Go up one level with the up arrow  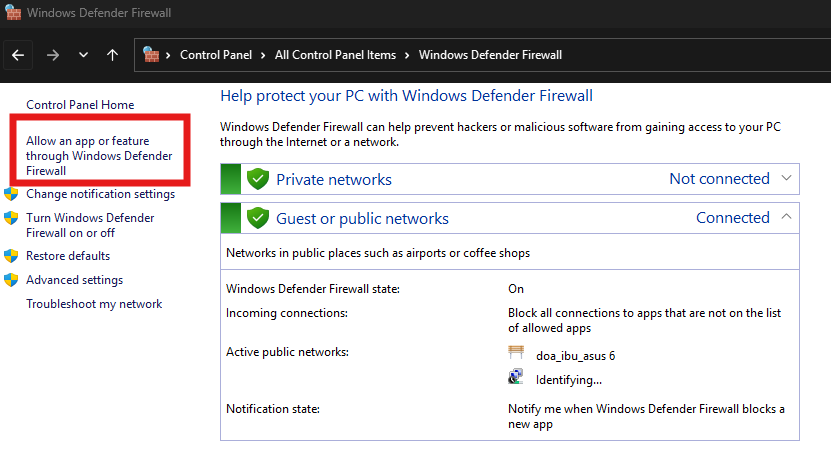[x=112, y=55]
